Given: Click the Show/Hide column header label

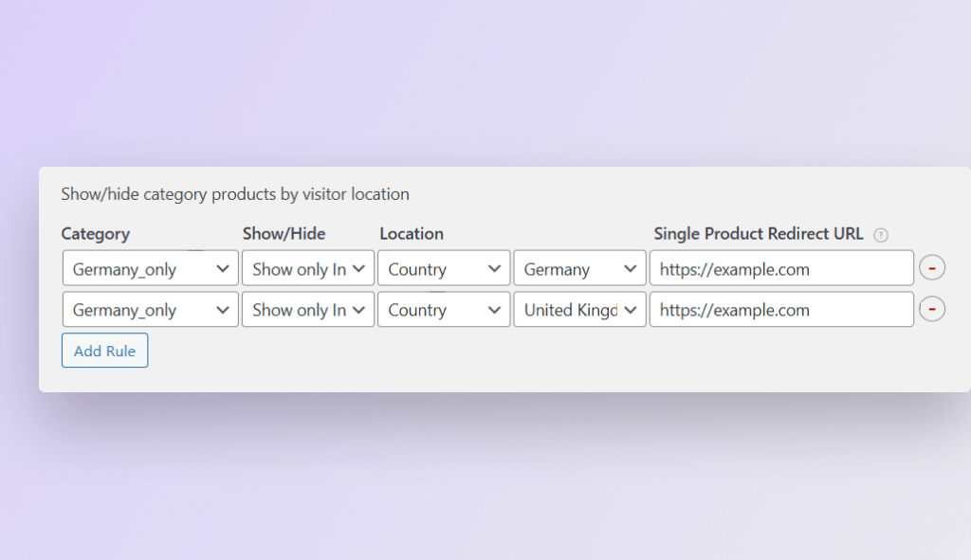Looking at the screenshot, I should [284, 234].
